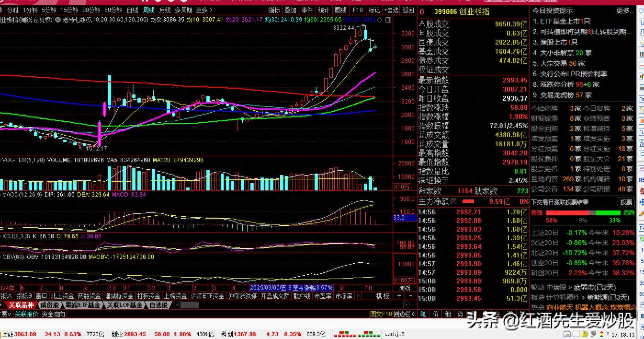Click the 叠加 overlay button

291,10
